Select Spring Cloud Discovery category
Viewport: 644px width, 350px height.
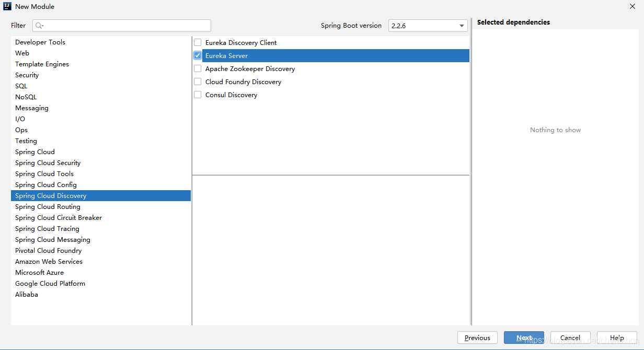101,196
